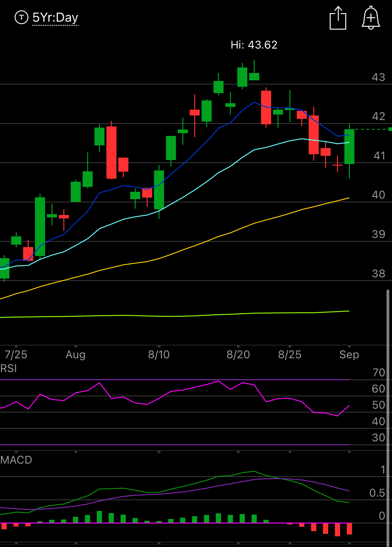Viewport: 392px width, 547px height.
Task: Tap the latest green candle at Sep
Action: [349, 147]
